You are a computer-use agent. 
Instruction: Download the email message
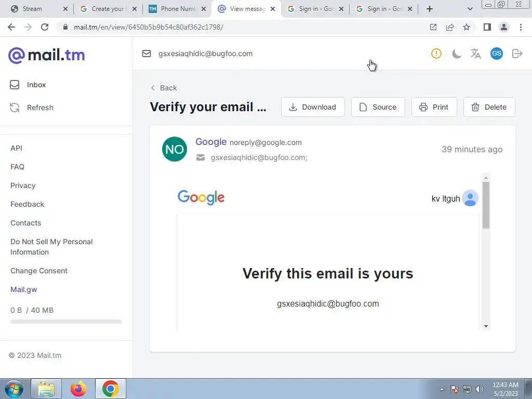[313, 107]
